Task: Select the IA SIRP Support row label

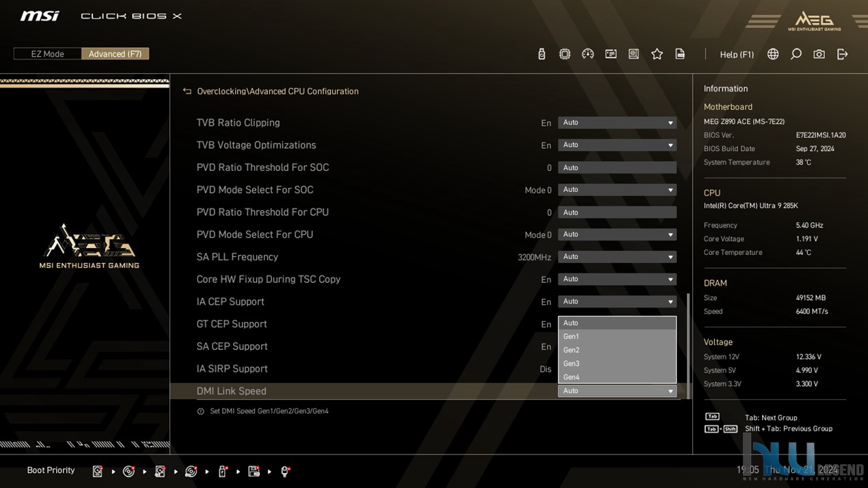Action: pyautogui.click(x=232, y=369)
